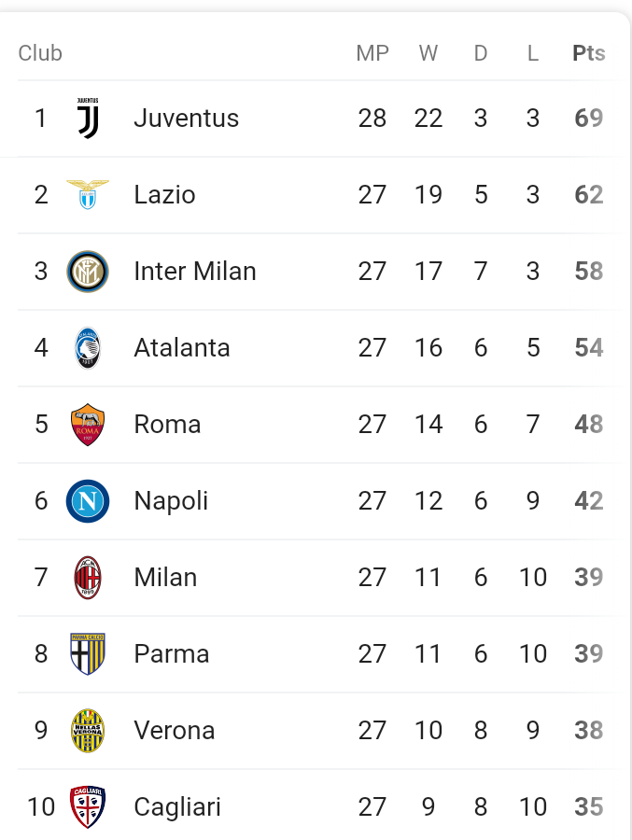Image resolution: width=632 pixels, height=840 pixels.
Task: Select the Cagliari crest icon
Action: coord(88,807)
